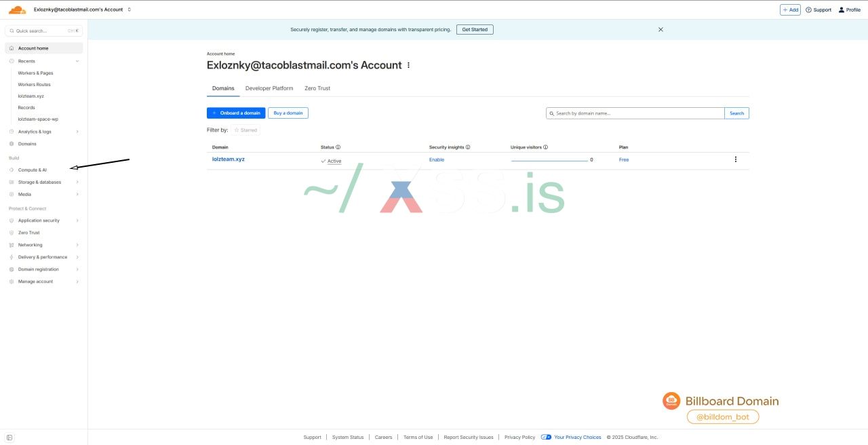Screen dimensions: 868x445
Task: Open the Support help menu
Action: (818, 9)
